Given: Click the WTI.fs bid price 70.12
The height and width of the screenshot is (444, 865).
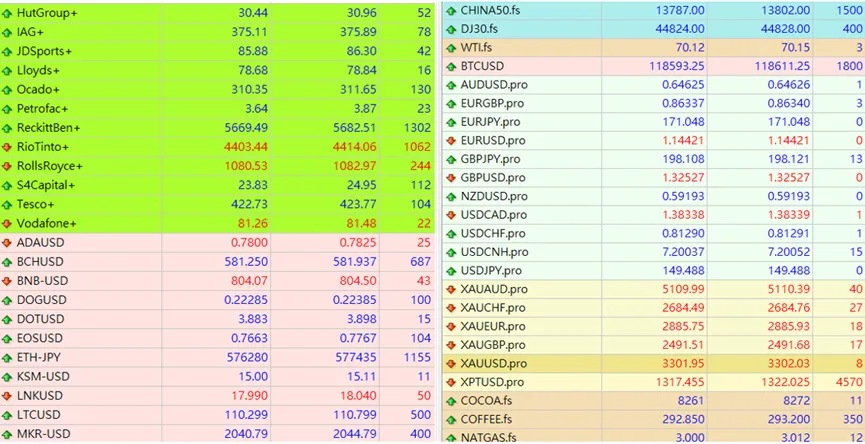Looking at the screenshot, I should (x=690, y=48).
